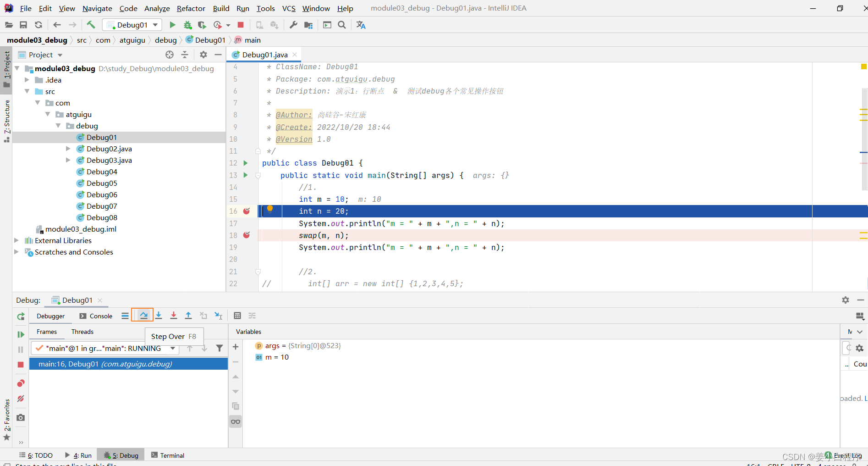
Task: Navigate back with left arrow
Action: [57, 25]
